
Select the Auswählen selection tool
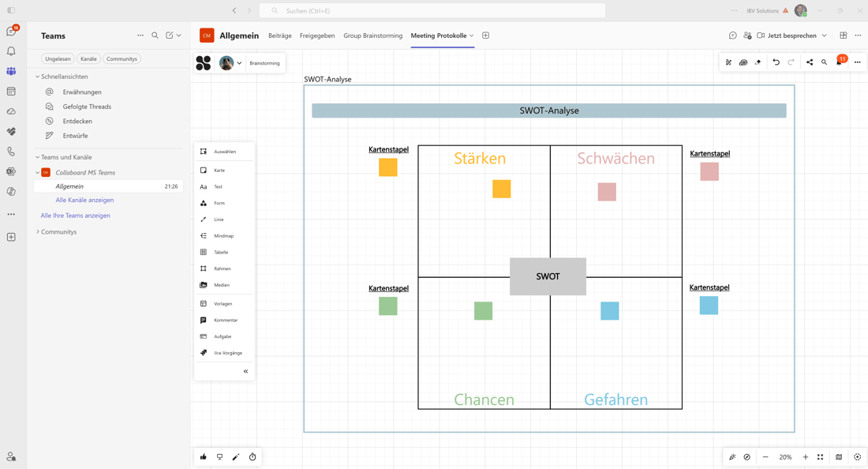click(x=223, y=151)
